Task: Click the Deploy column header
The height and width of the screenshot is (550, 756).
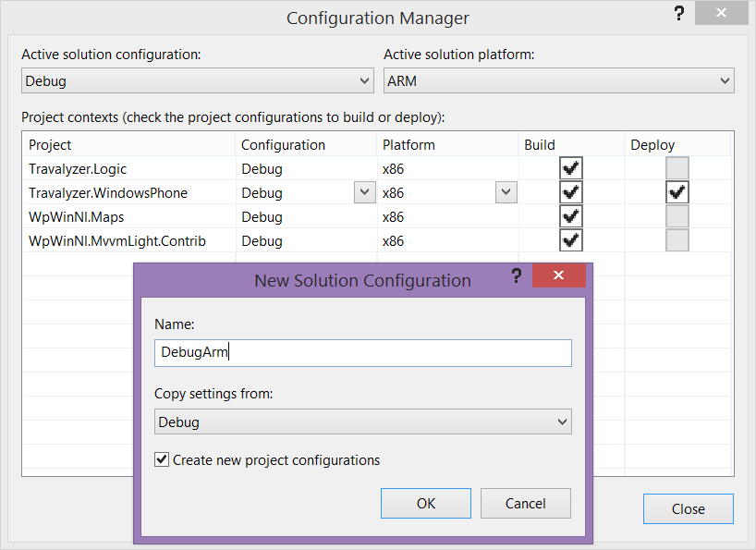Action: click(677, 144)
